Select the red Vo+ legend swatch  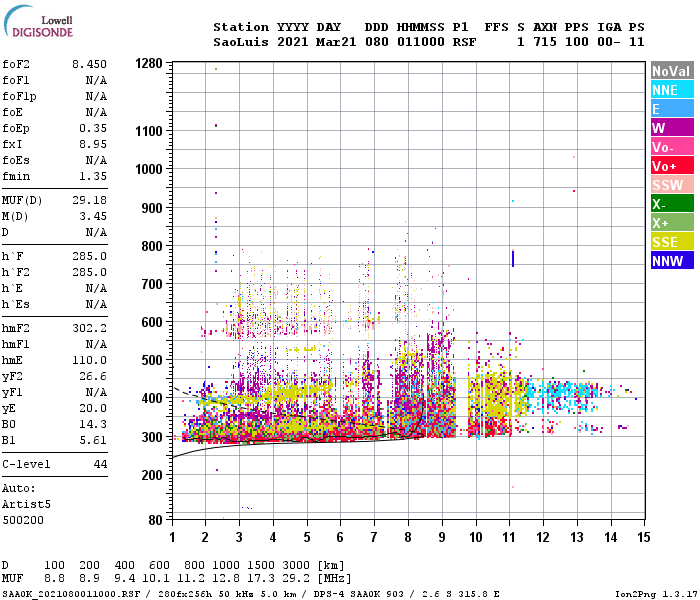pyautogui.click(x=672, y=166)
